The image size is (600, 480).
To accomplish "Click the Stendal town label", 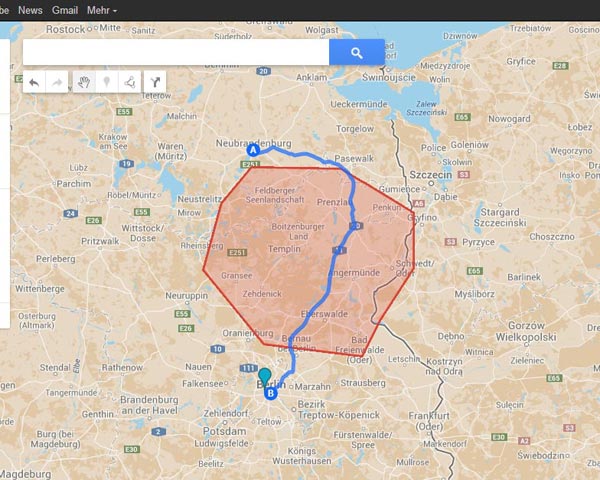I will pyautogui.click(x=55, y=367).
